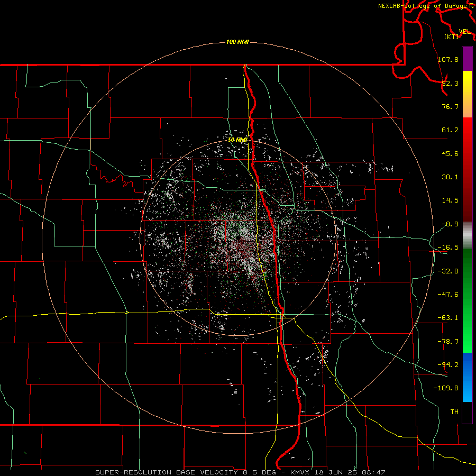Pick the gray near-zero segment of color bar
The height and width of the screenshot is (476, 476).
(x=467, y=235)
